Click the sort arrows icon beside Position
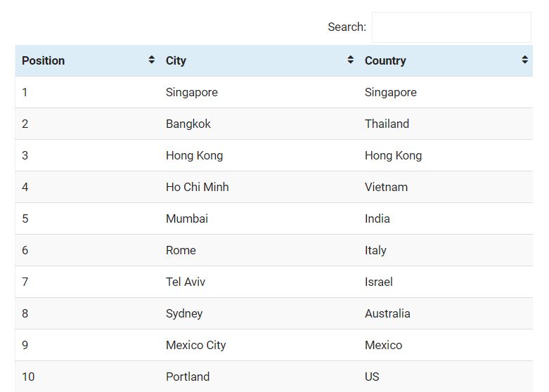This screenshot has height=392, width=549. click(151, 60)
